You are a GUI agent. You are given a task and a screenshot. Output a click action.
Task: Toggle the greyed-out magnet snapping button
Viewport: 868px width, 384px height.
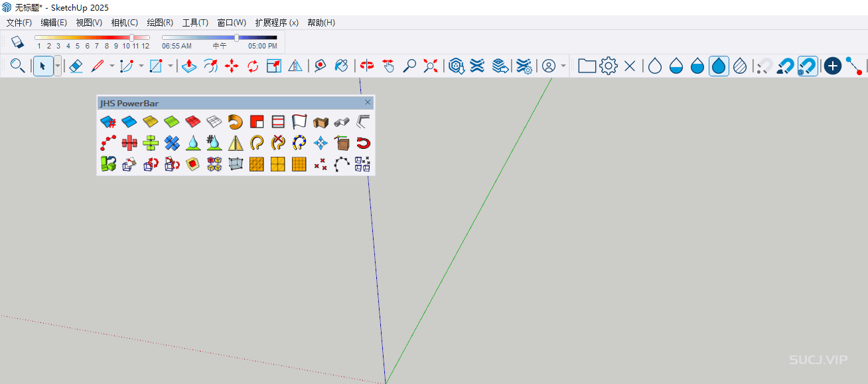(x=765, y=66)
